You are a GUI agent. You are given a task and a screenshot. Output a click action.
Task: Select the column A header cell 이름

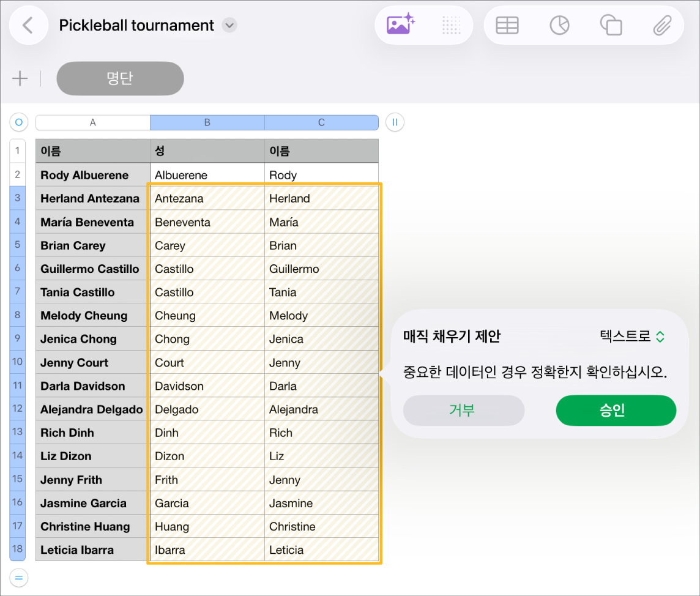(93, 151)
